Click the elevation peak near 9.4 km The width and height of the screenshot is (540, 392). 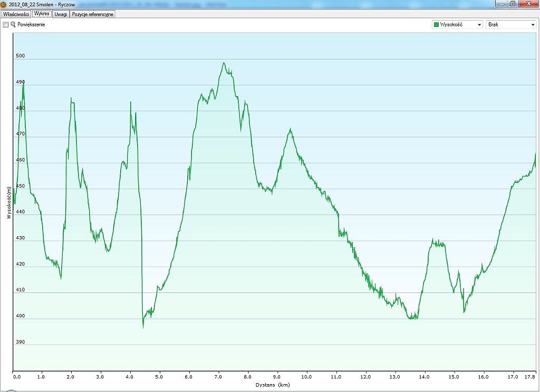(290, 129)
